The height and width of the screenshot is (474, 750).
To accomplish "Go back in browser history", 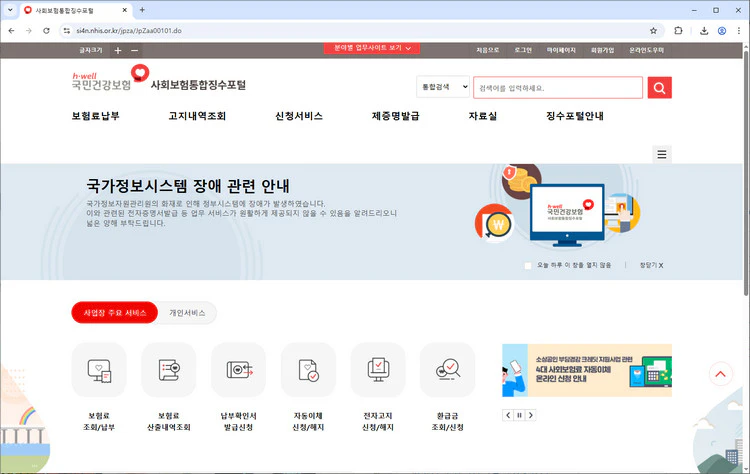I will point(11,31).
